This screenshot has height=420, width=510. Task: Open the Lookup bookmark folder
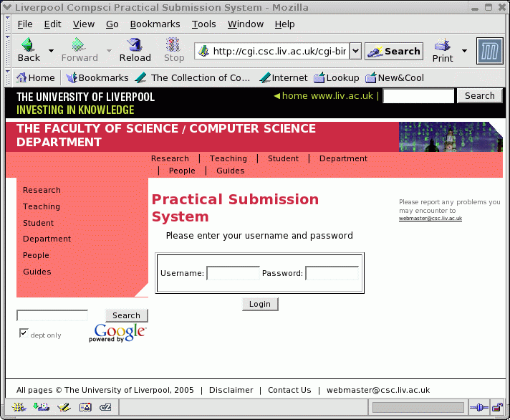pos(337,77)
